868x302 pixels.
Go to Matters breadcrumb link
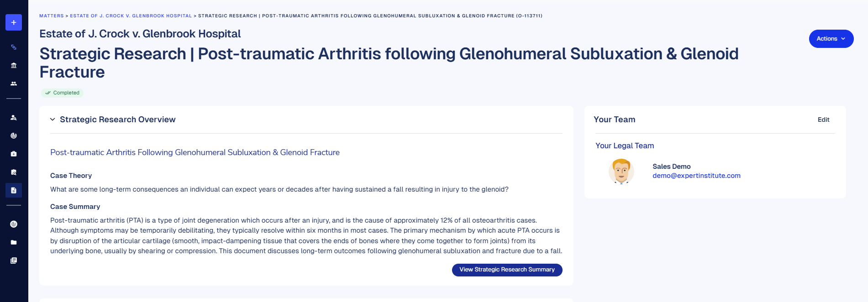(x=52, y=16)
